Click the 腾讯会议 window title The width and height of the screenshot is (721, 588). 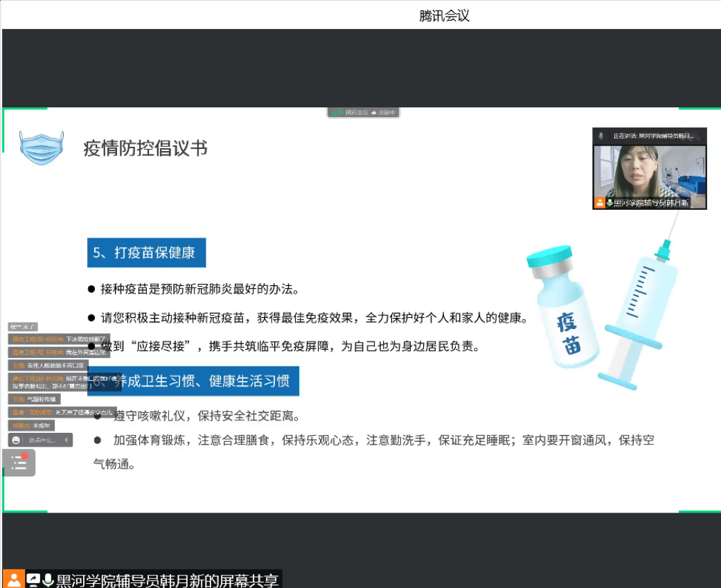click(x=444, y=15)
